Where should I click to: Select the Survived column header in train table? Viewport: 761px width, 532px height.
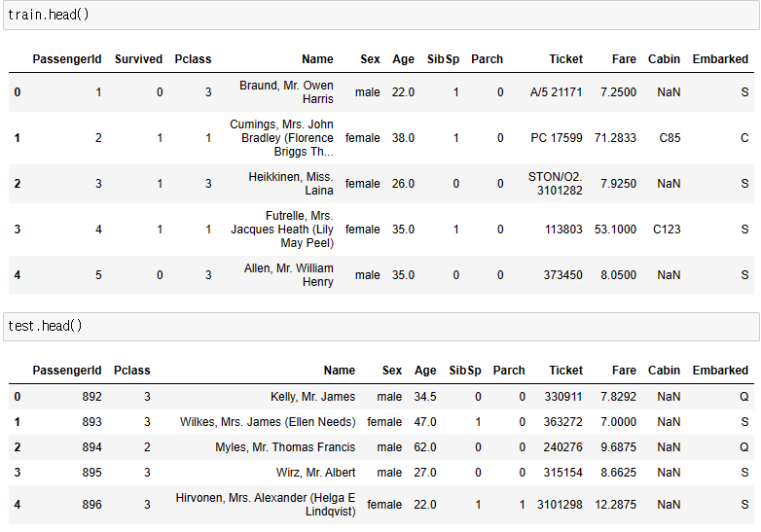pos(138,59)
